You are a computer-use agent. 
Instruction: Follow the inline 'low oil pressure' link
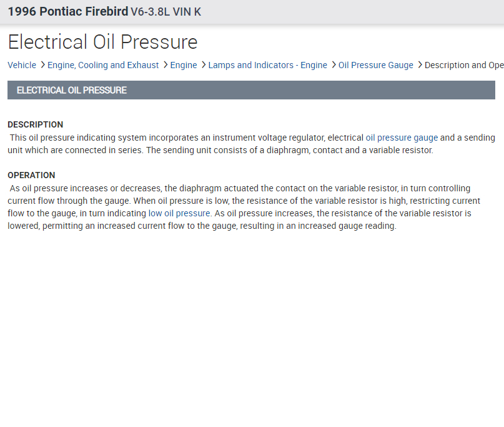click(x=179, y=213)
